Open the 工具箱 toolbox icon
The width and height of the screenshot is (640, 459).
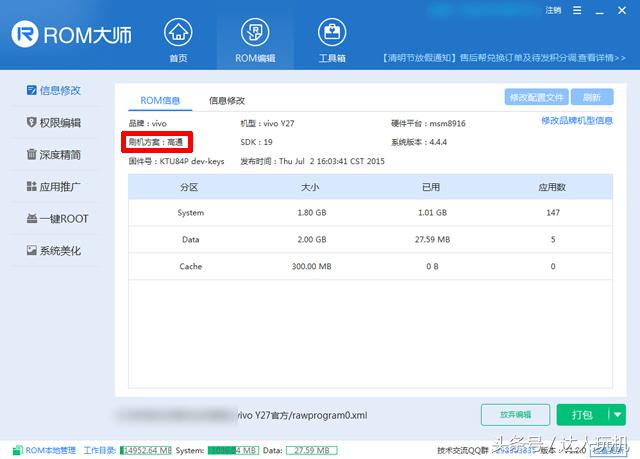tap(332, 38)
